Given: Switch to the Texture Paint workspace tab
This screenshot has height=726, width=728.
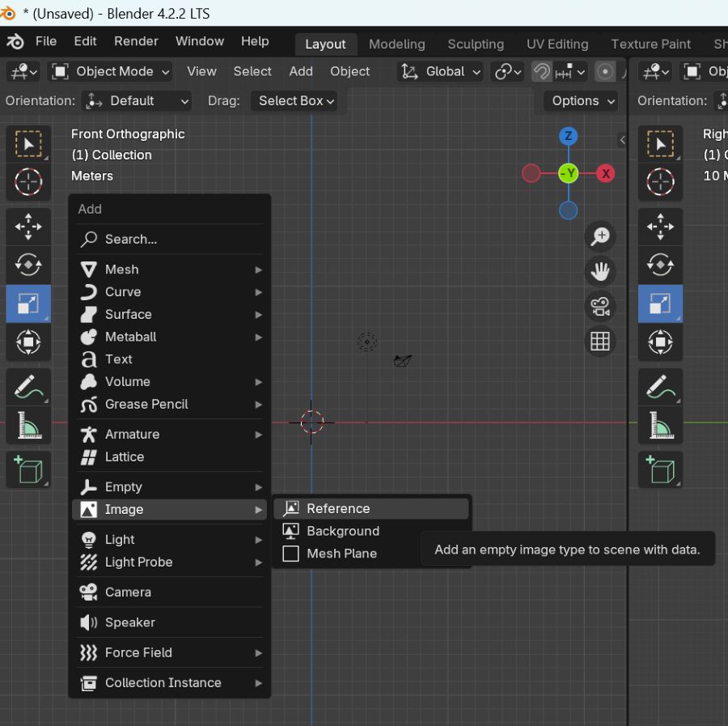Looking at the screenshot, I should [x=650, y=45].
